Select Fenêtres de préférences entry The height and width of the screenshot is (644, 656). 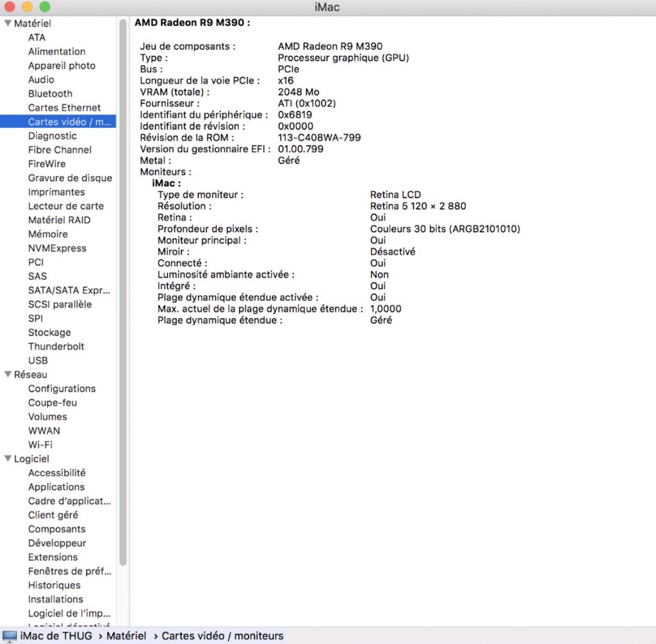pyautogui.click(x=70, y=571)
